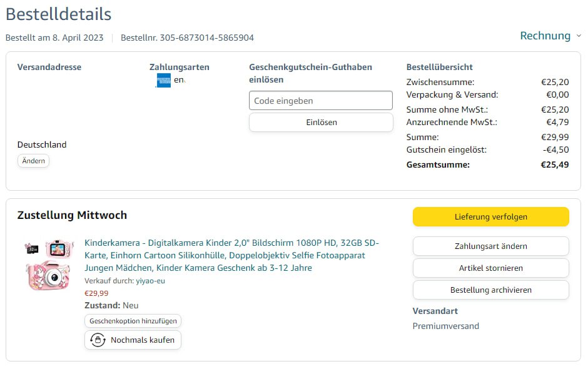Click the Gesamtsumme amount €25,49
Image resolution: width=588 pixels, height=369 pixels.
click(555, 164)
